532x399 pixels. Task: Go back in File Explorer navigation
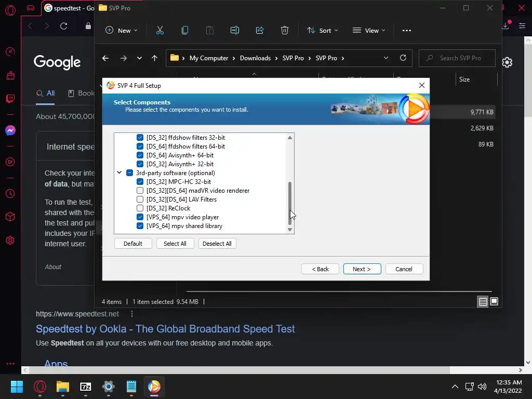pyautogui.click(x=105, y=58)
